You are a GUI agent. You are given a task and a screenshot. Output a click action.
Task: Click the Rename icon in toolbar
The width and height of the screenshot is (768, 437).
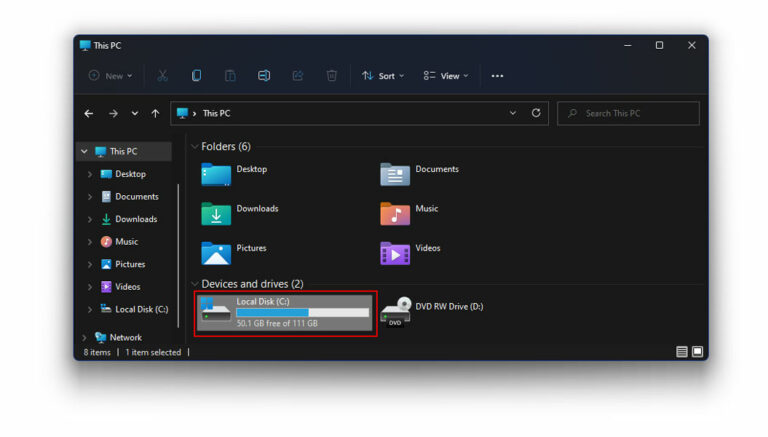pos(264,75)
